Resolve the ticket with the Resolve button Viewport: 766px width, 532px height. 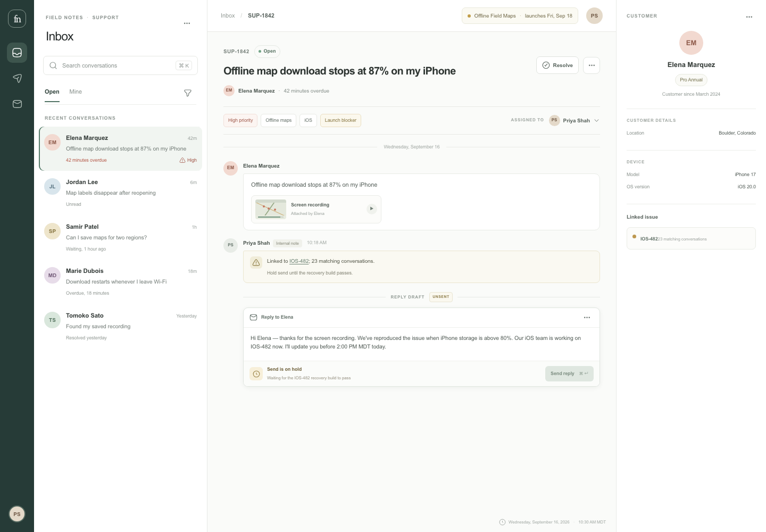pos(557,65)
